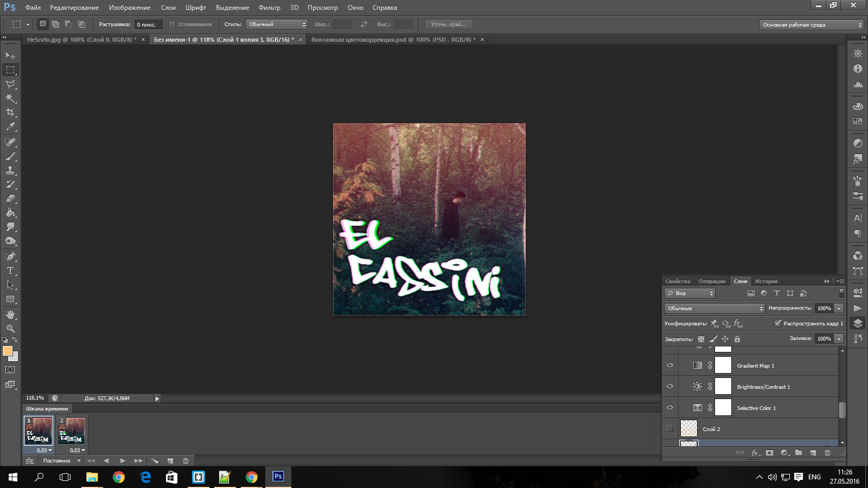Click the foreground color swatch
The width and height of the screenshot is (868, 488).
tap(8, 351)
